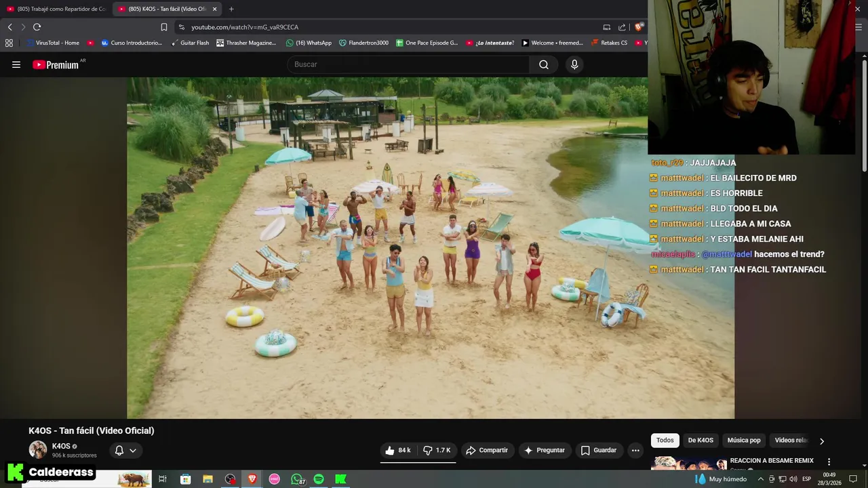Viewport: 868px width, 488px height.
Task: Open the Guitar Flash bookmark
Action: pos(190,43)
